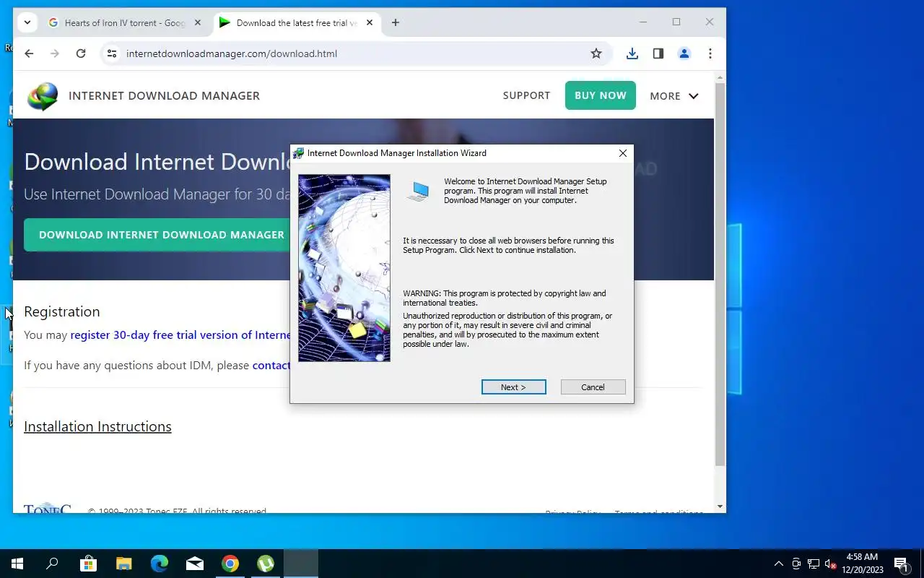Bookmark this page with star icon
This screenshot has width=924, height=578.
point(596,53)
